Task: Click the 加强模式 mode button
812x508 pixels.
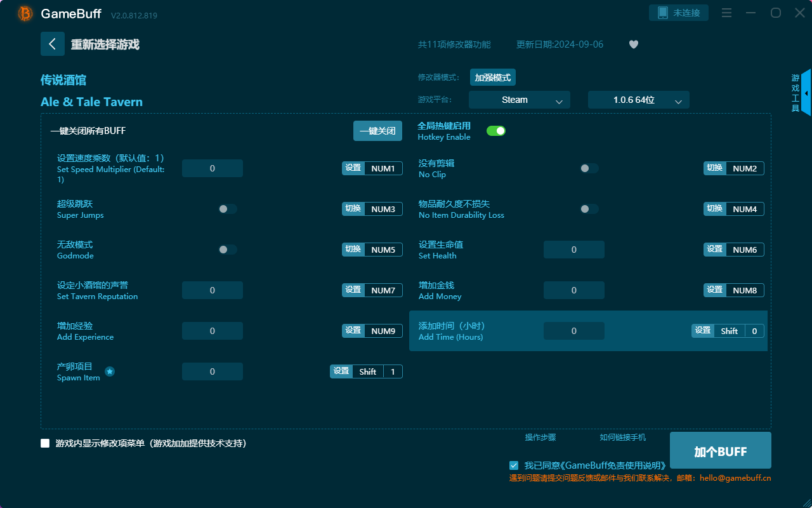Action: 493,77
